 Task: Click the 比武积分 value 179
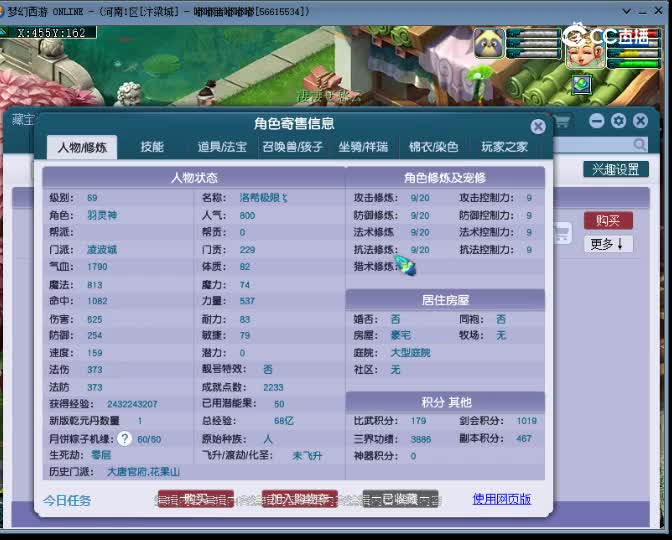pyautogui.click(x=418, y=421)
